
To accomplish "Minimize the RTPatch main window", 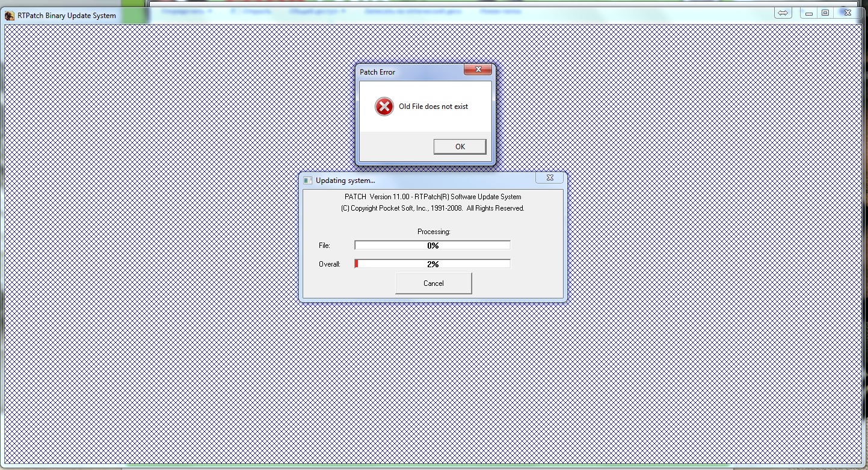I will (809, 13).
